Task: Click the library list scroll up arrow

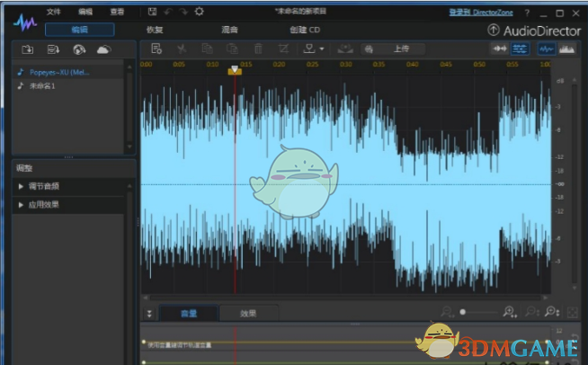Action: (129, 67)
